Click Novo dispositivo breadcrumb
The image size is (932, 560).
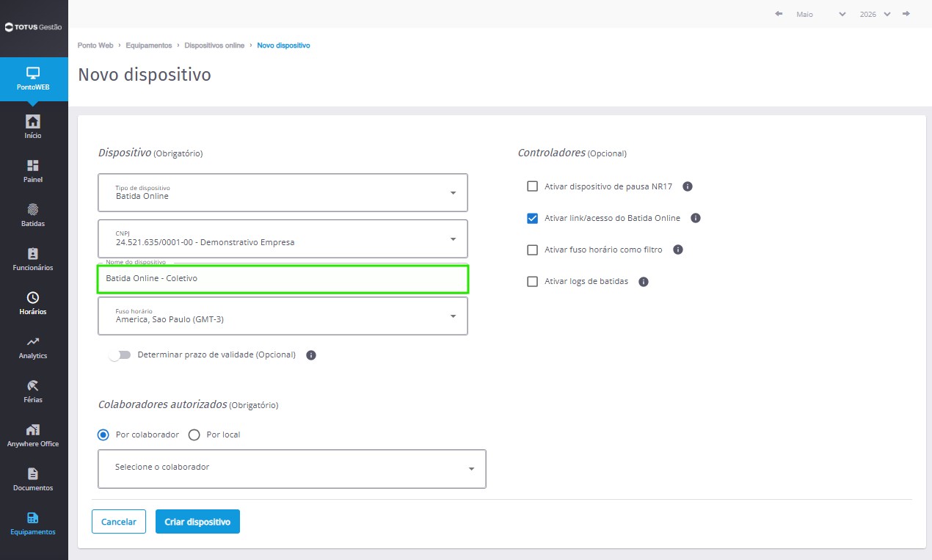coord(283,46)
